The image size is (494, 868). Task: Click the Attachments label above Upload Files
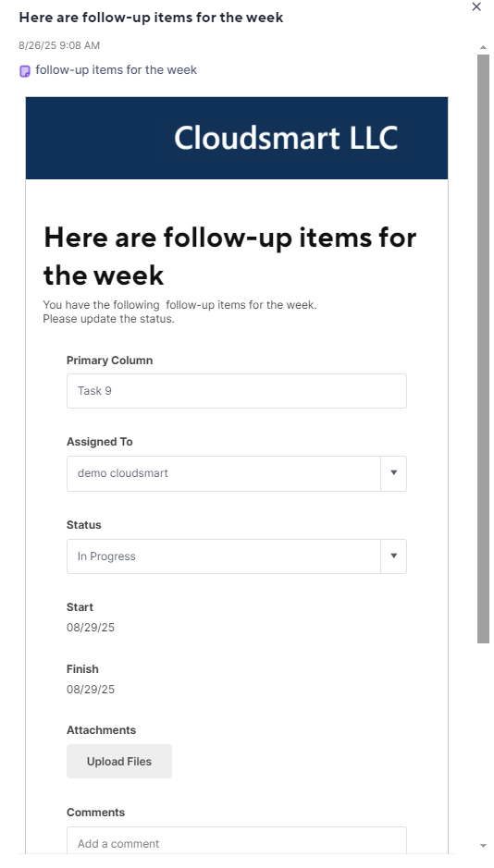(x=101, y=730)
